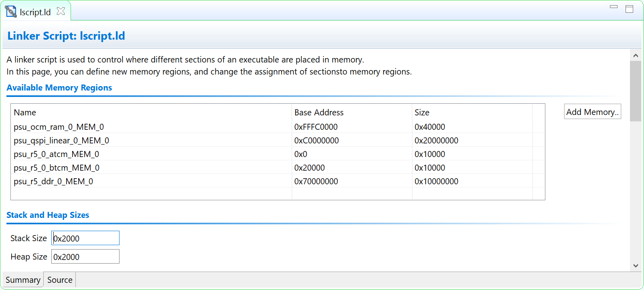This screenshot has height=290, width=644.
Task: Switch to the Summary tab
Action: (x=23, y=280)
